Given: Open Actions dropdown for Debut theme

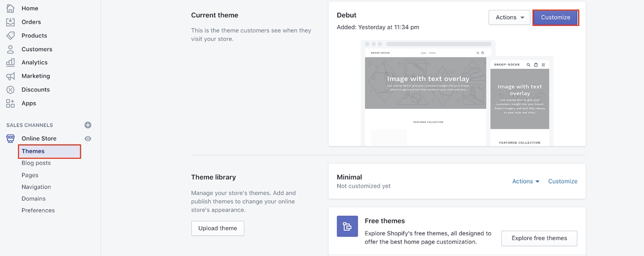Looking at the screenshot, I should click(509, 17).
